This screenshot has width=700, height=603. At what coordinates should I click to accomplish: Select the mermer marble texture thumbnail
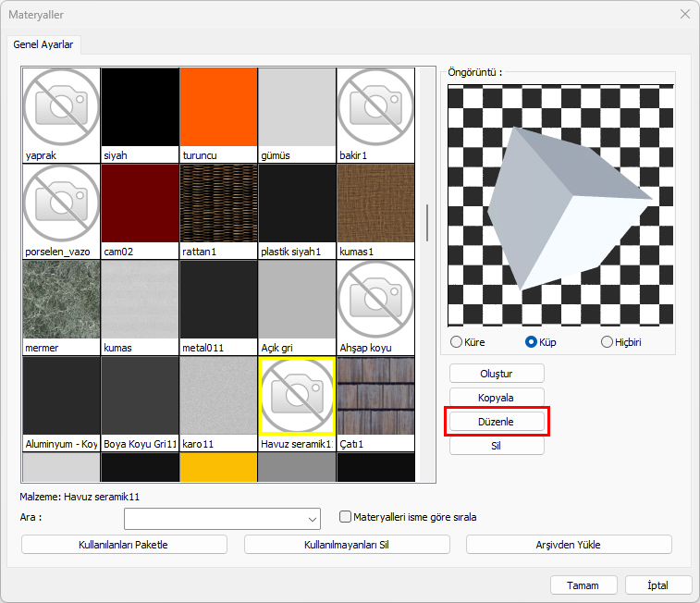(61, 300)
